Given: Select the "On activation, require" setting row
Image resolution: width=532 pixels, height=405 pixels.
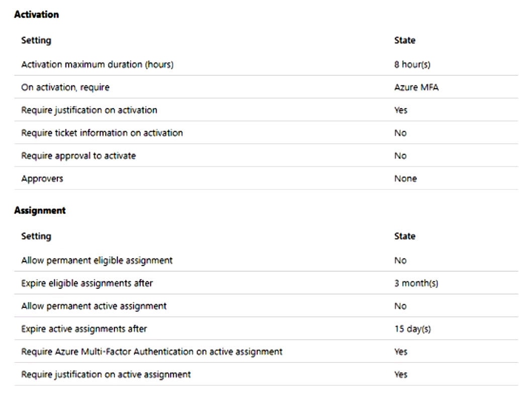Looking at the screenshot, I should (x=65, y=87).
